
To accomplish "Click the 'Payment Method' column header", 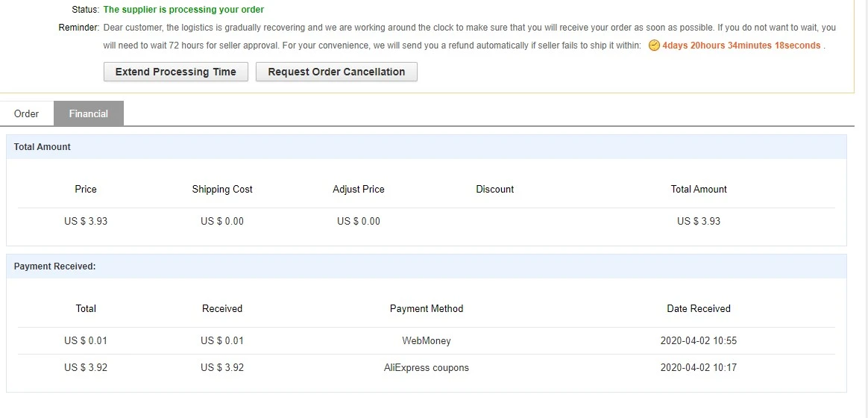I will click(427, 308).
